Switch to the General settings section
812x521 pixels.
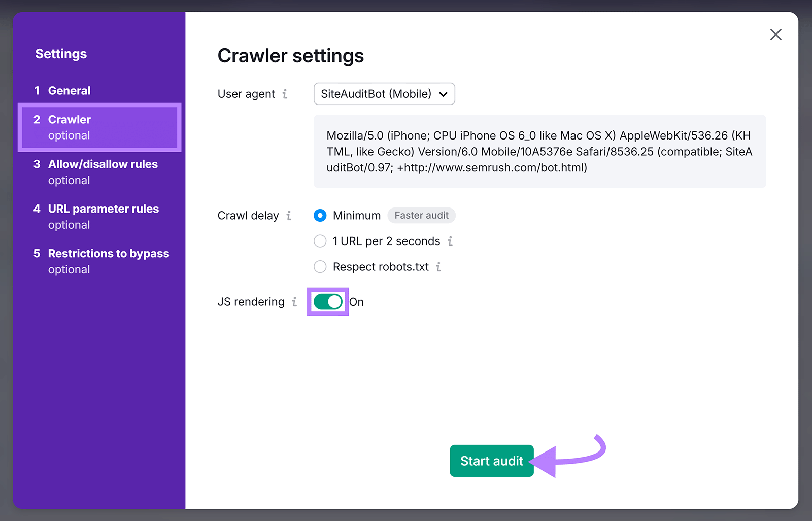click(70, 90)
